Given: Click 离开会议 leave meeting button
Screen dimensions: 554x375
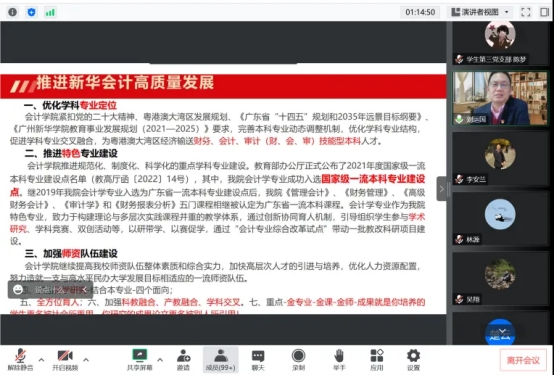Looking at the screenshot, I should (x=523, y=360).
